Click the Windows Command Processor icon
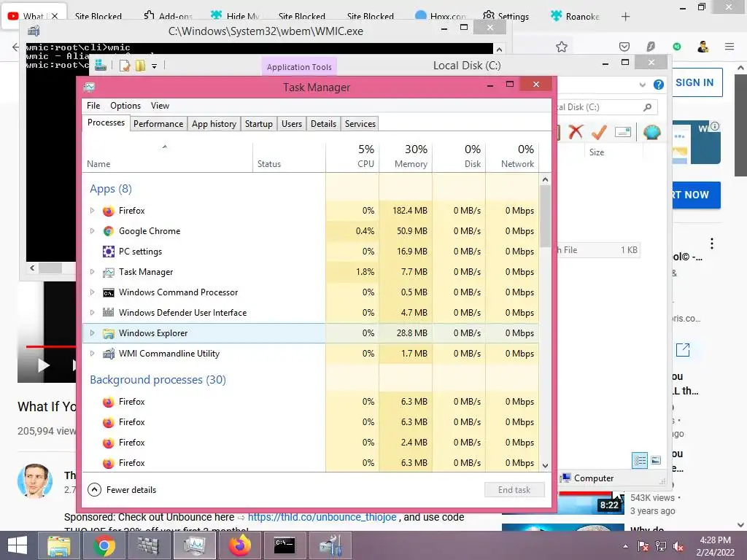Viewport: 747px width, 560px height. coord(109,292)
